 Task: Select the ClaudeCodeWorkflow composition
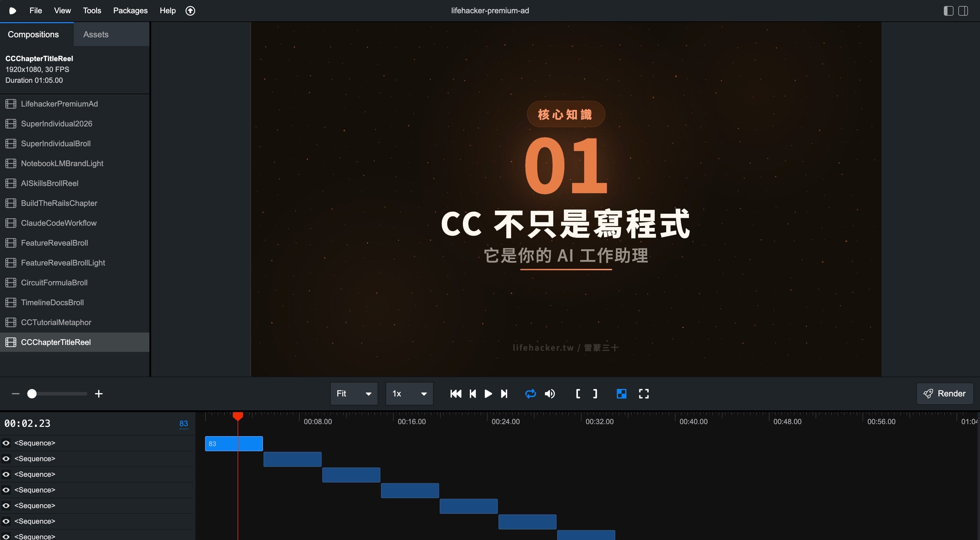pyautogui.click(x=59, y=223)
